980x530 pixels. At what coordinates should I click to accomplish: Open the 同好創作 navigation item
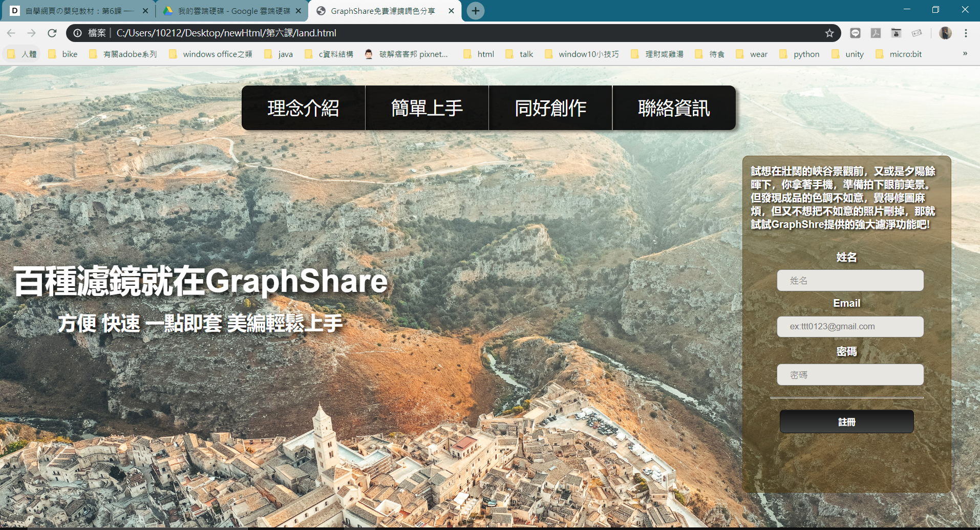550,108
